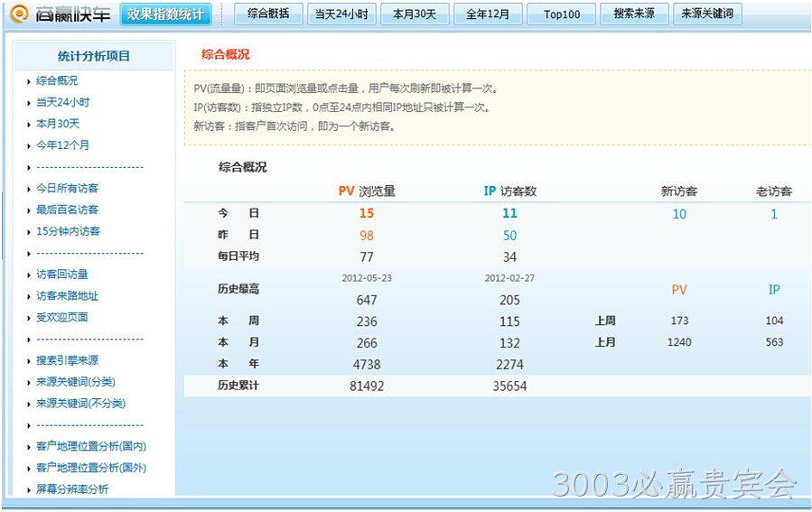The image size is (812, 512).
Task: Click the arrow bullet beside 访客回访量
Action: click(29, 275)
